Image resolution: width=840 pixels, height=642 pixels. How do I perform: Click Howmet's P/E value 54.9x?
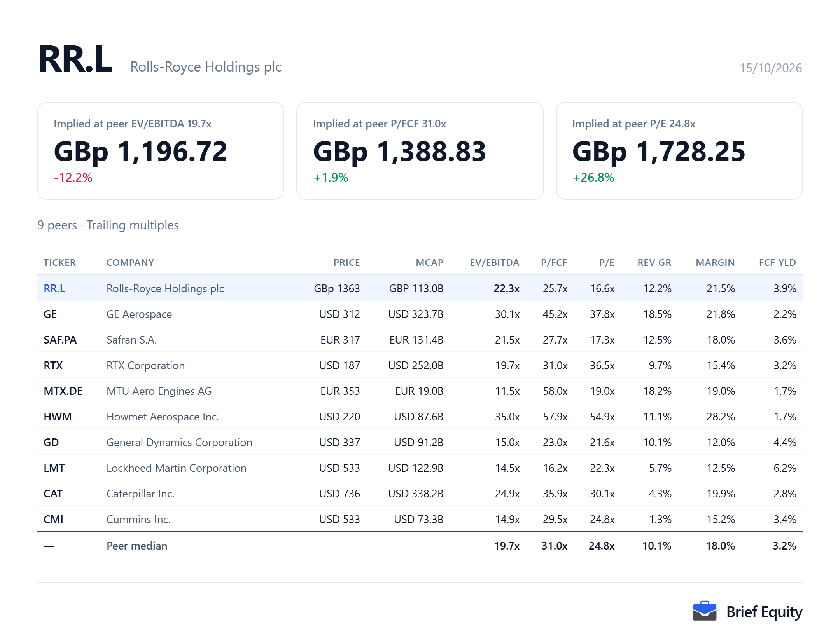[x=602, y=417]
